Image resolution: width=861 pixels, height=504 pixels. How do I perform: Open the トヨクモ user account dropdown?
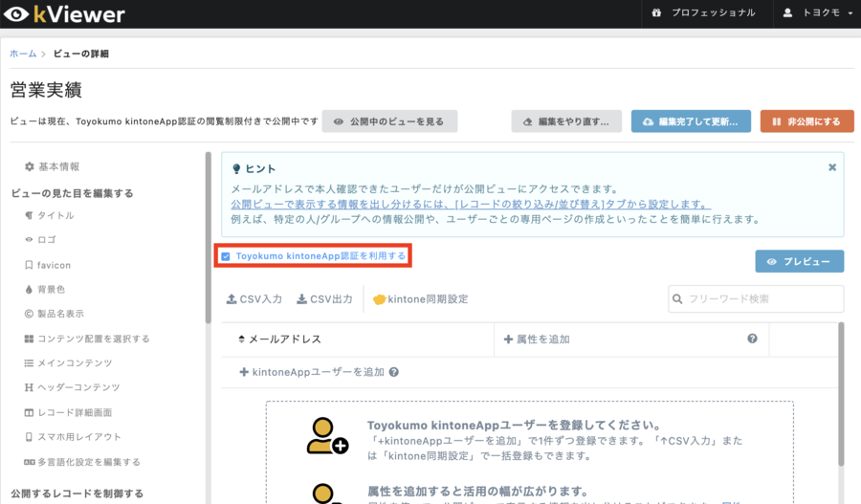820,12
